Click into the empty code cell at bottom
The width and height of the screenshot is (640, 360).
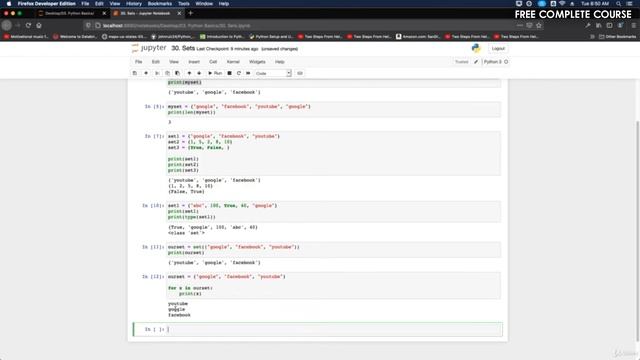[x=333, y=329]
